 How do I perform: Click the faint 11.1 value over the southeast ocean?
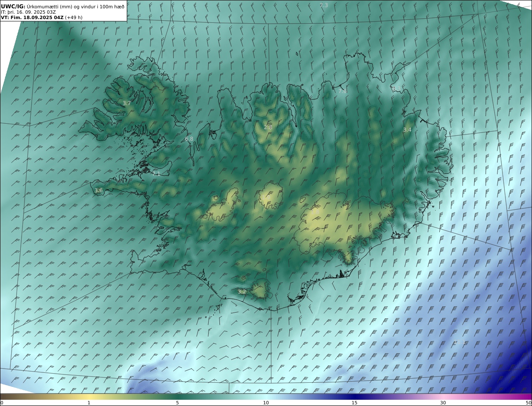coord(459,342)
